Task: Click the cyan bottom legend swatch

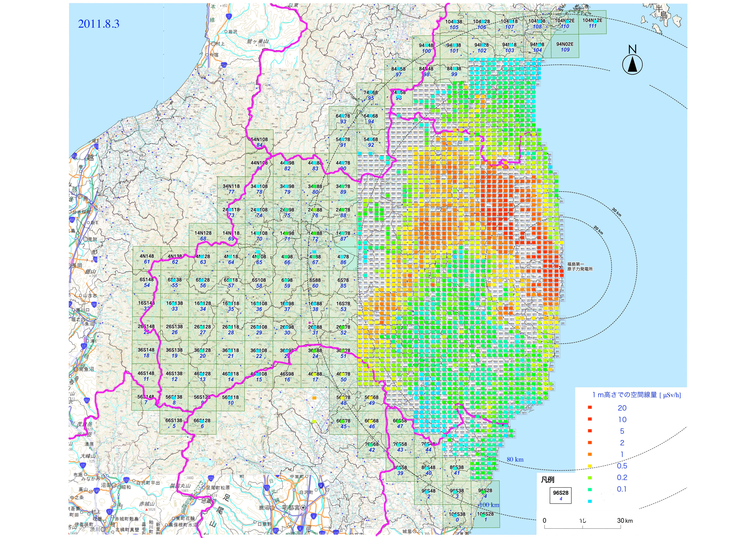Action: (590, 501)
